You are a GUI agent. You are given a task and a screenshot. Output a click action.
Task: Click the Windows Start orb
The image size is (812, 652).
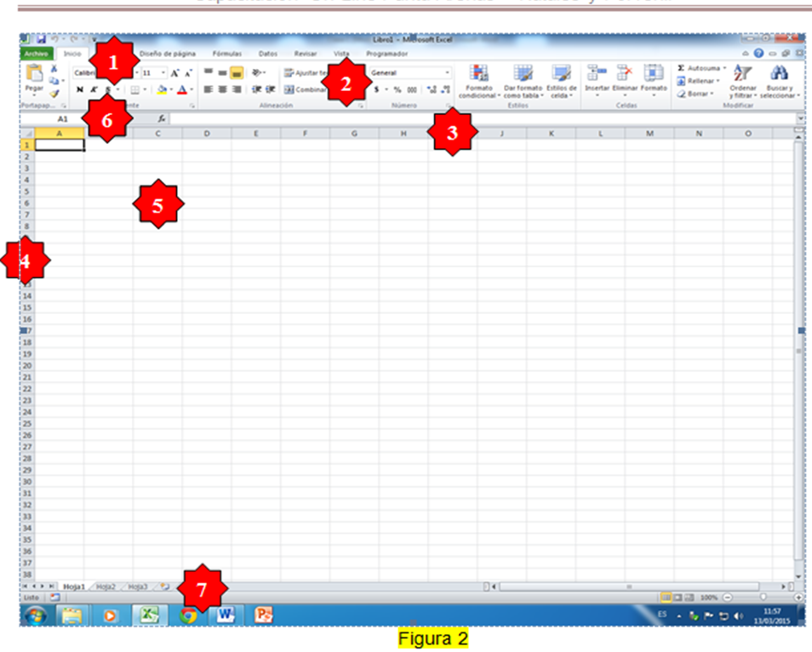coord(35,615)
